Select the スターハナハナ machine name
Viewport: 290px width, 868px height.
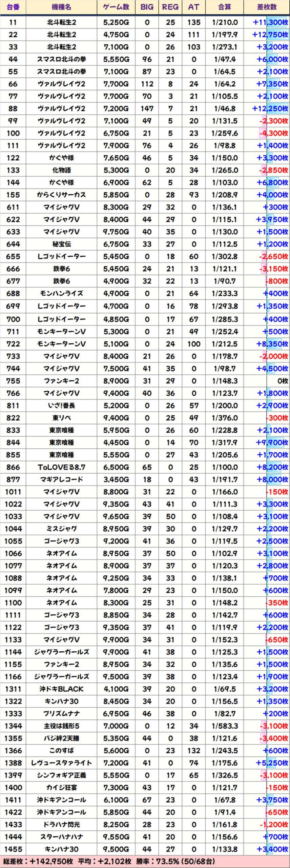coord(61,837)
